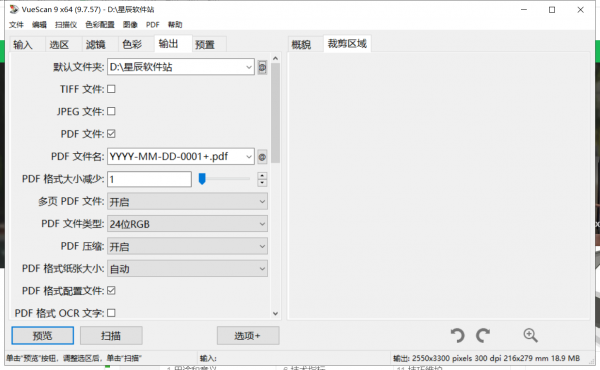Enable the TIFF 文件 checkbox
The height and width of the screenshot is (370, 600).
pyautogui.click(x=111, y=89)
